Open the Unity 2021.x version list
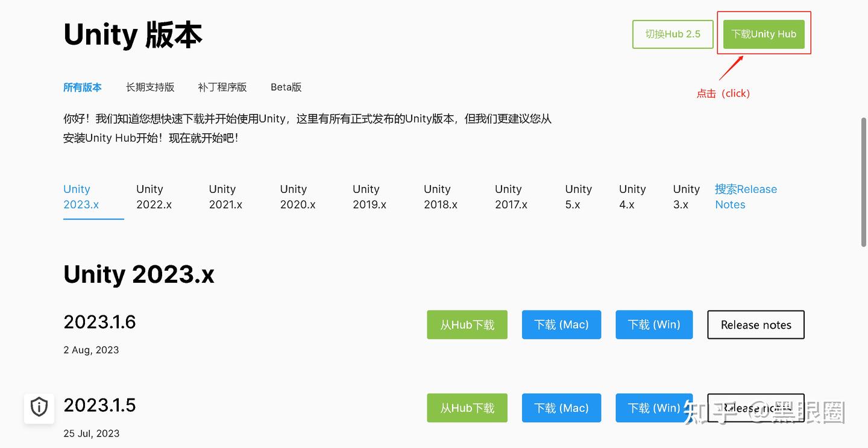 (x=225, y=197)
